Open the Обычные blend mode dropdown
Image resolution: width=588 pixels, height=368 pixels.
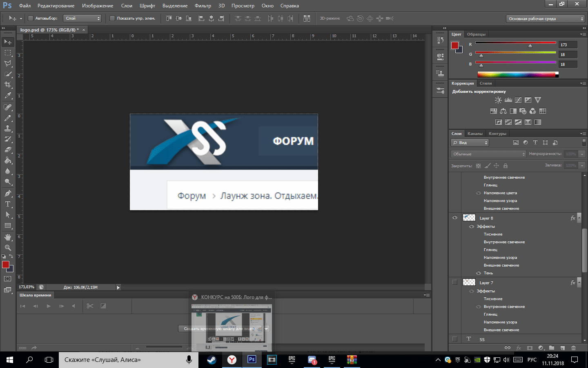[488, 154]
